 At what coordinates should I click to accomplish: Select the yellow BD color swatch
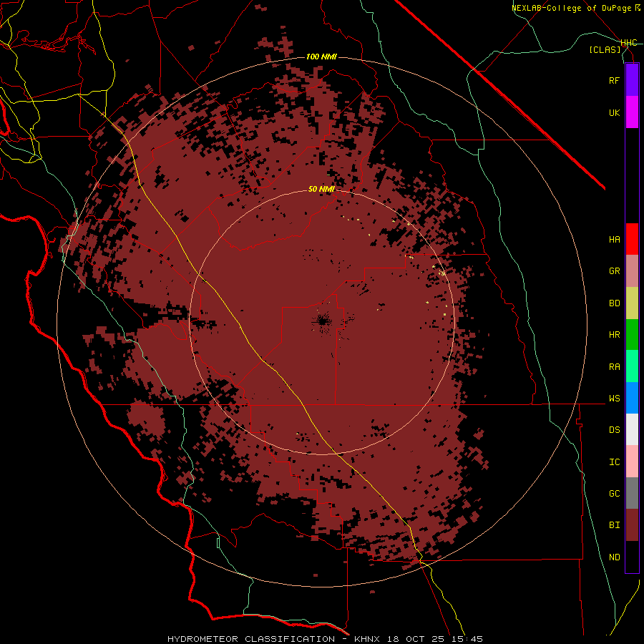pyautogui.click(x=632, y=303)
